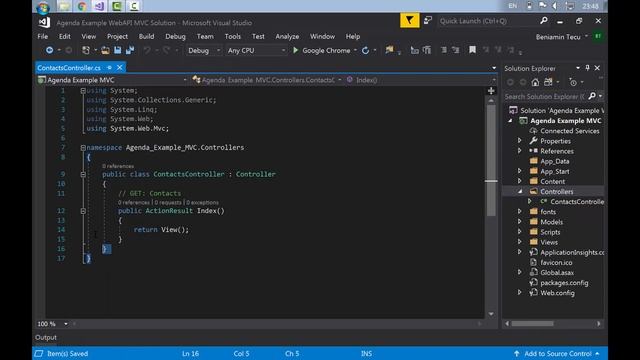Pin the ContactsController.cs tab
The height and width of the screenshot is (360, 640).
[109, 67]
